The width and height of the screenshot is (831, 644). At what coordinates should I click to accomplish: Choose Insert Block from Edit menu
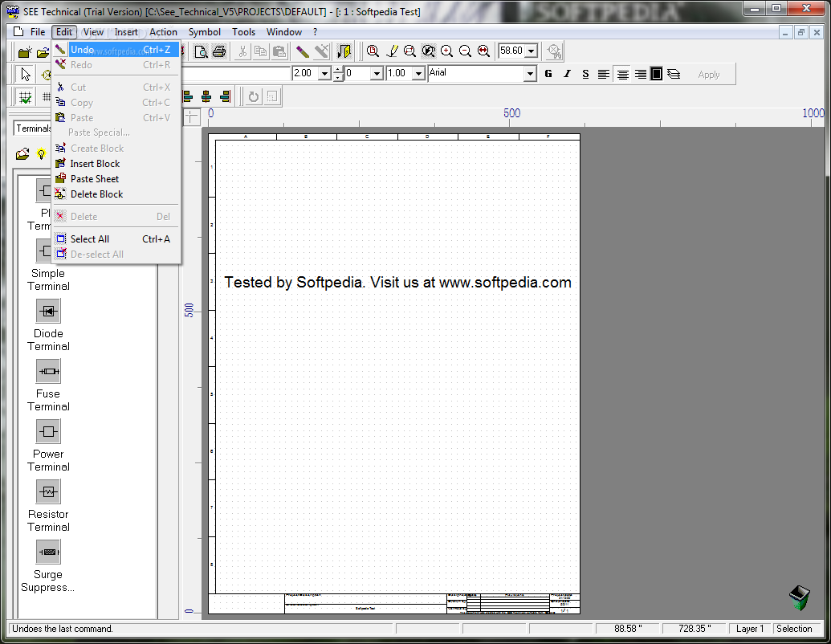(x=116, y=164)
